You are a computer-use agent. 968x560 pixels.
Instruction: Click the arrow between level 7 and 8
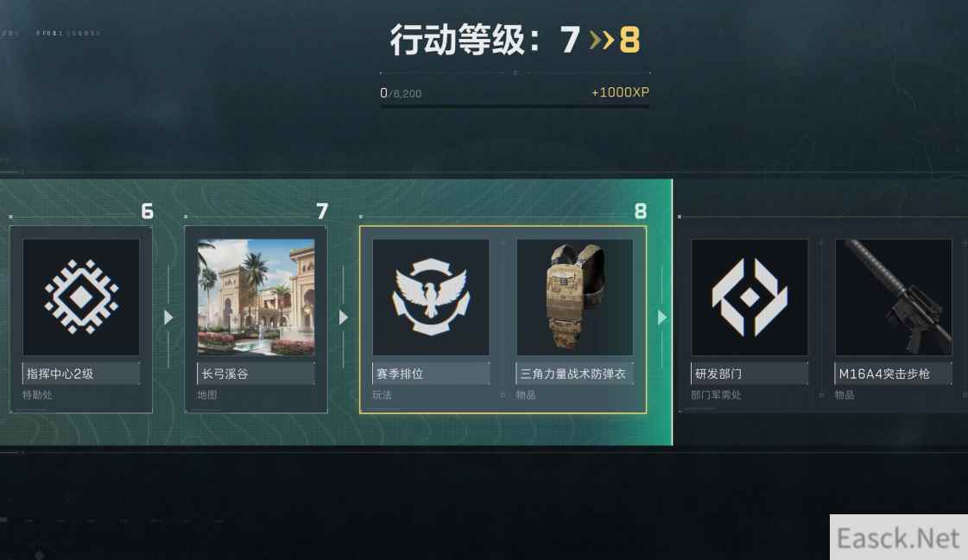344,317
